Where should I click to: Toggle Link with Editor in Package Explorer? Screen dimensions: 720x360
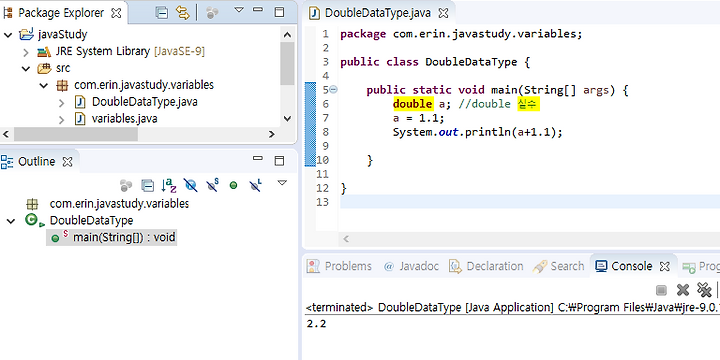183,13
